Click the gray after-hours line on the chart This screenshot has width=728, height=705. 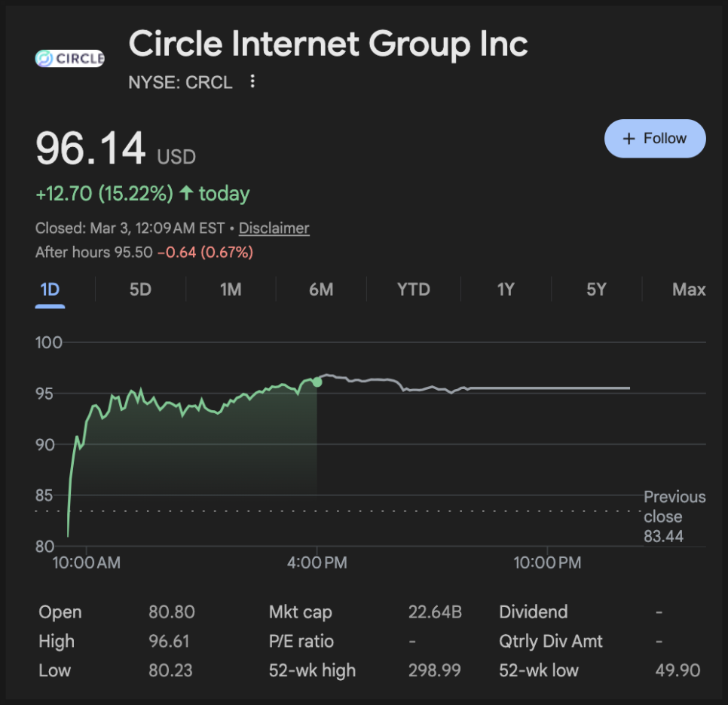click(x=528, y=388)
